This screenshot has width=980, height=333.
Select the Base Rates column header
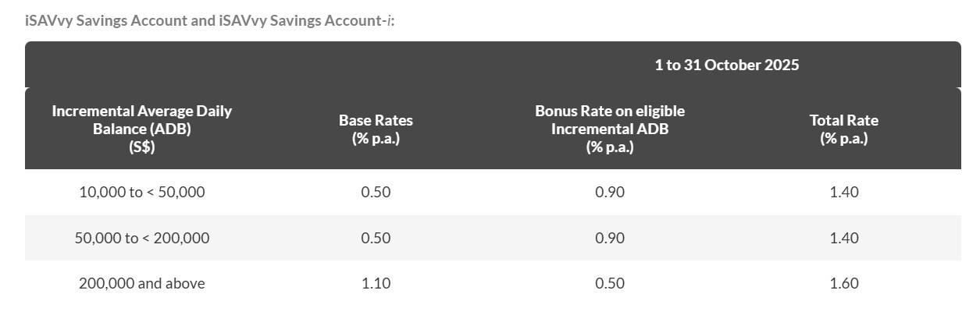[x=376, y=121]
